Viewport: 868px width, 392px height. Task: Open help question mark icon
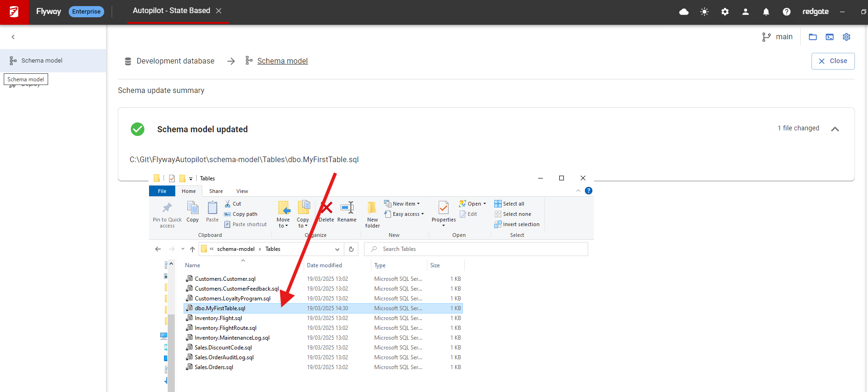point(787,12)
